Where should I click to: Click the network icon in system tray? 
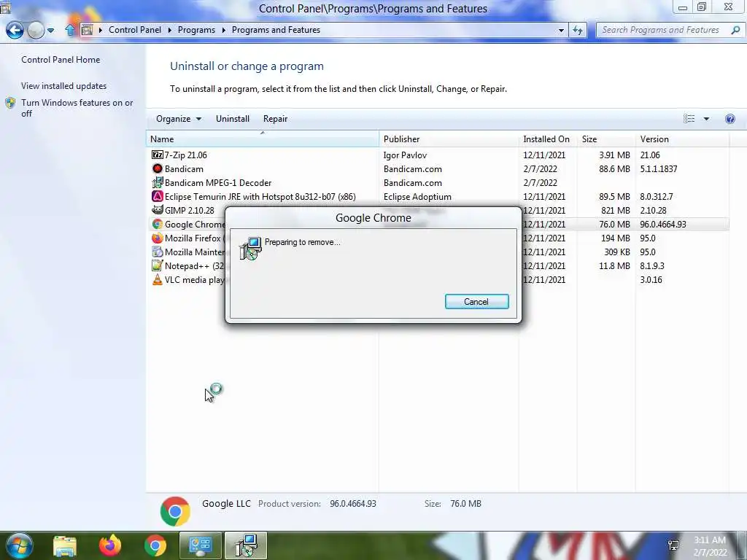673,545
